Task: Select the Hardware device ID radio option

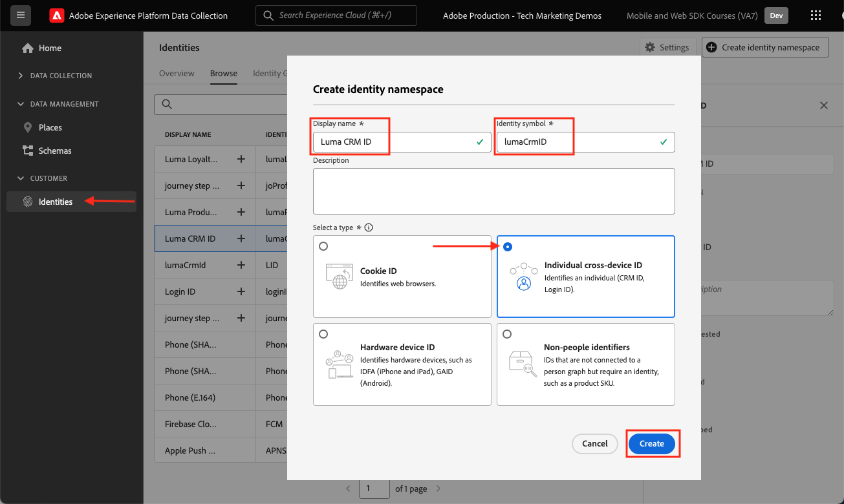Action: click(x=323, y=334)
